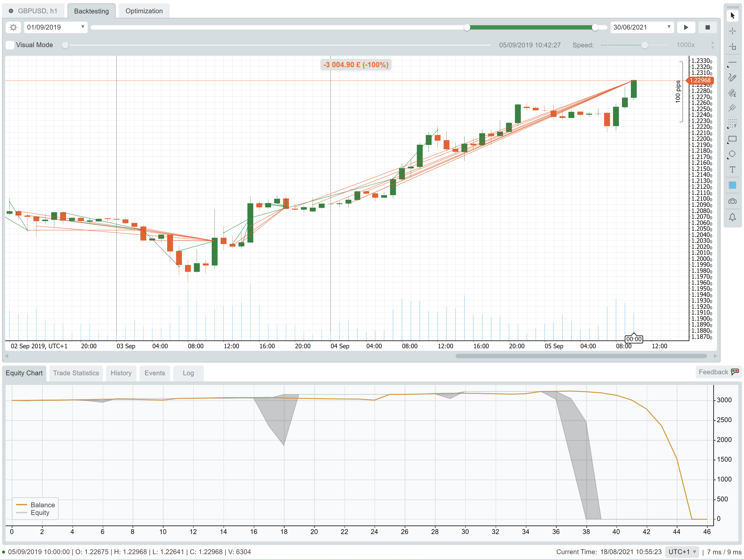Click the OHLC bar info in status bar
Viewport: 744px width, 560px height.
129,552
